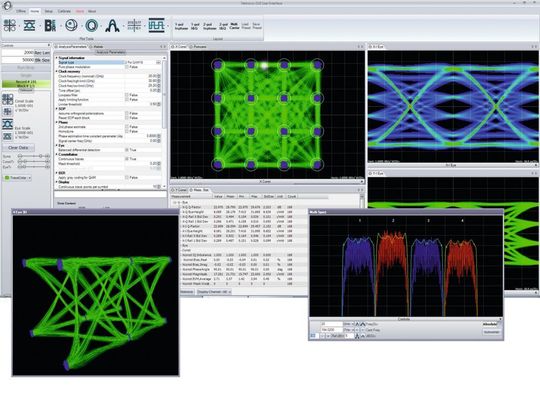Click the Single button
The width and height of the screenshot is (540, 394).
click(x=26, y=75)
